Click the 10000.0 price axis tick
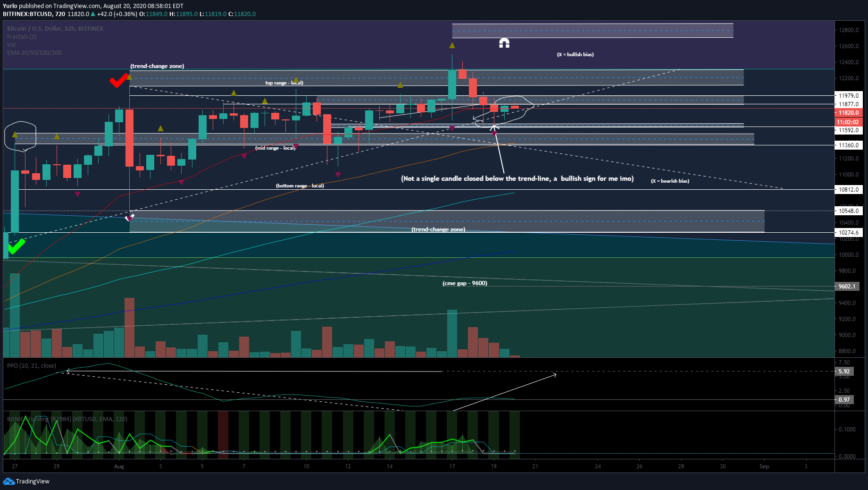 [x=849, y=255]
